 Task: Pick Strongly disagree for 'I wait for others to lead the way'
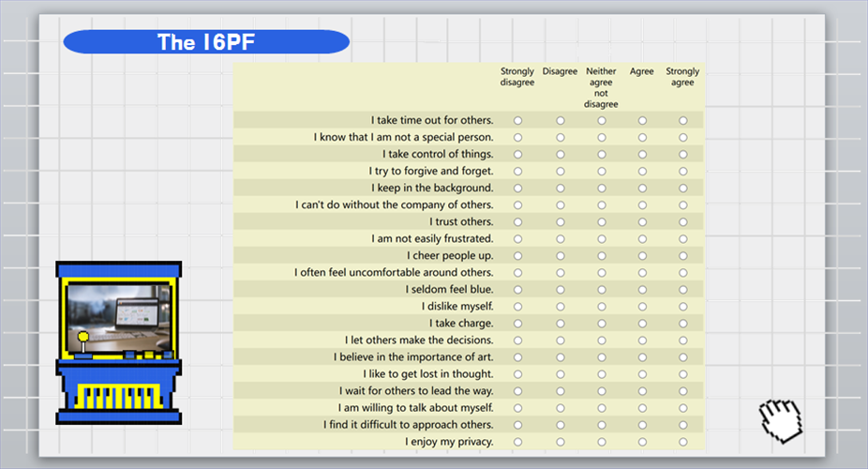click(x=517, y=391)
